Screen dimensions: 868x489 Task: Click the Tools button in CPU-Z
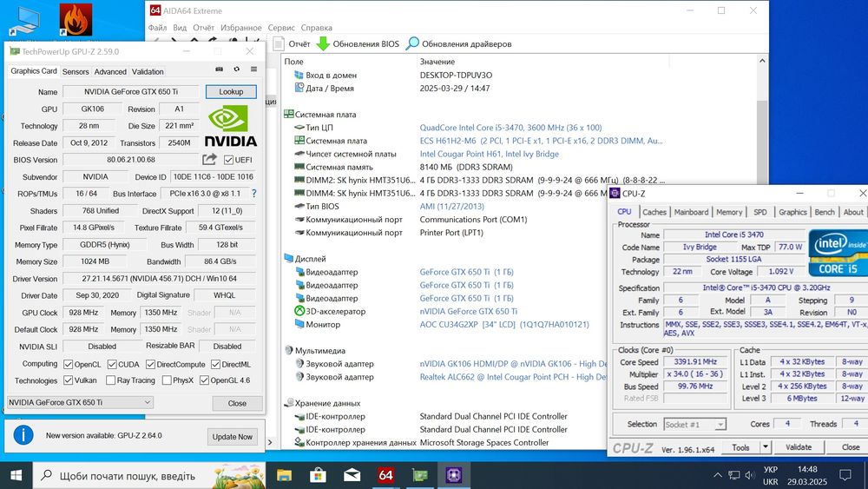(x=740, y=447)
